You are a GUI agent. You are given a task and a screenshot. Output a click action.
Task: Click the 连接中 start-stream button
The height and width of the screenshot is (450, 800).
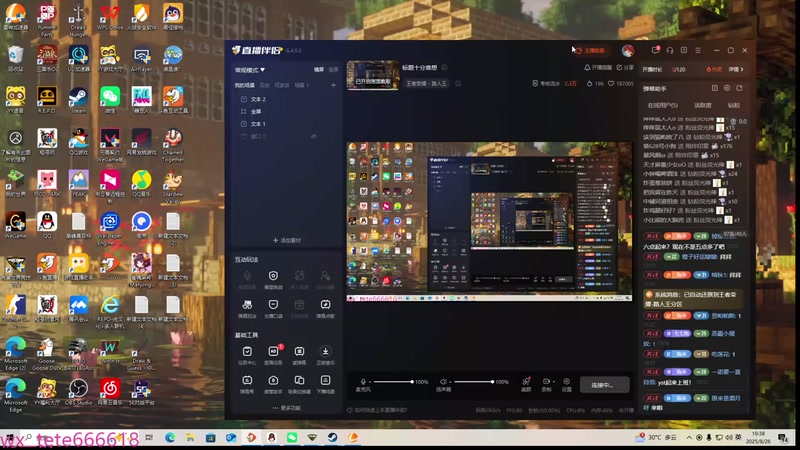point(604,385)
